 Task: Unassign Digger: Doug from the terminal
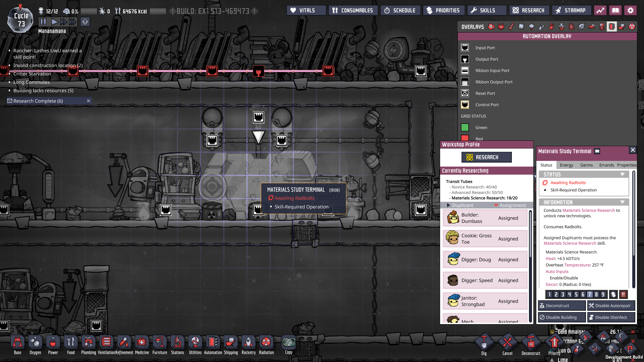508,259
